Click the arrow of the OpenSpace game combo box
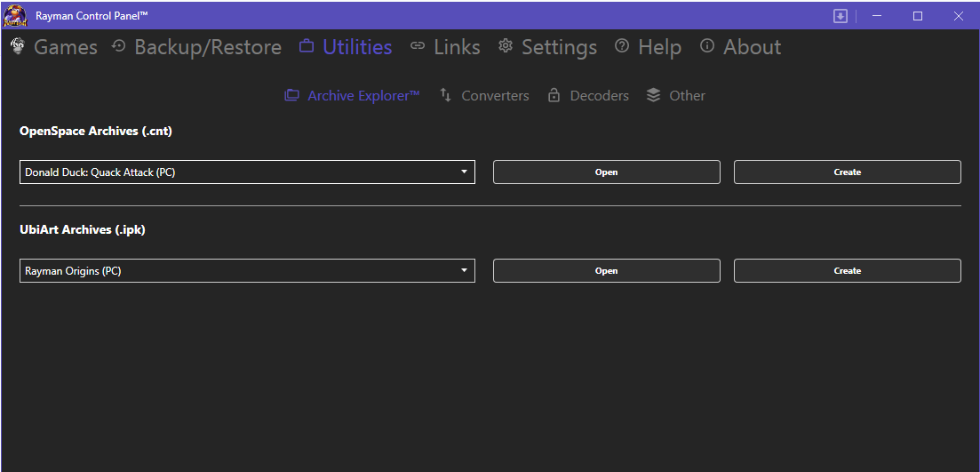 tap(464, 172)
